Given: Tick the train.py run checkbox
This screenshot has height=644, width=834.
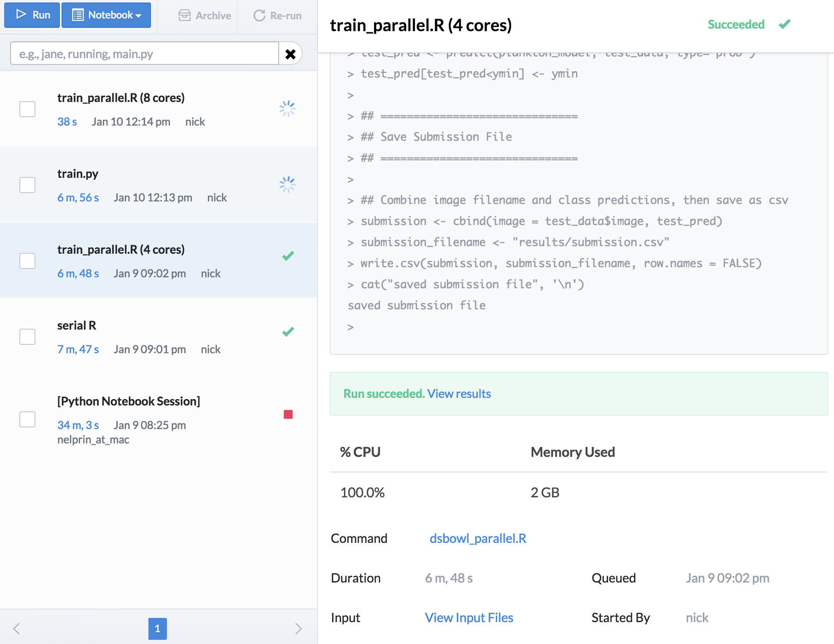Looking at the screenshot, I should (27, 185).
